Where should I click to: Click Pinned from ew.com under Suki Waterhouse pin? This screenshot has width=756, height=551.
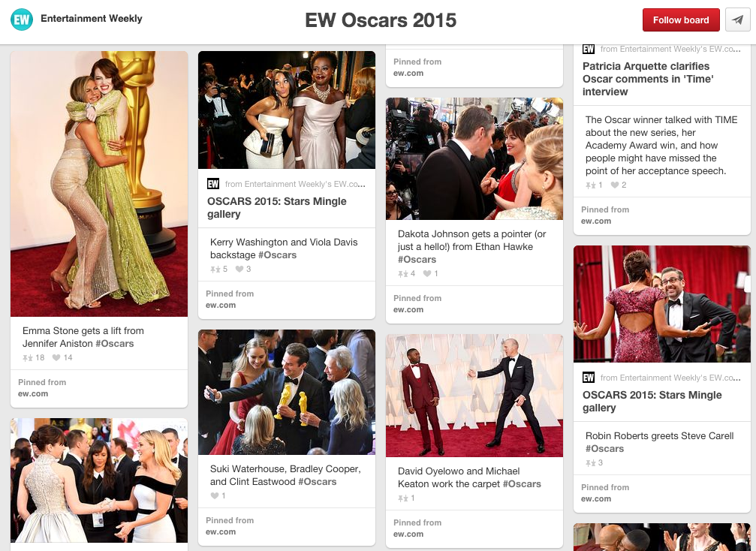pos(230,526)
